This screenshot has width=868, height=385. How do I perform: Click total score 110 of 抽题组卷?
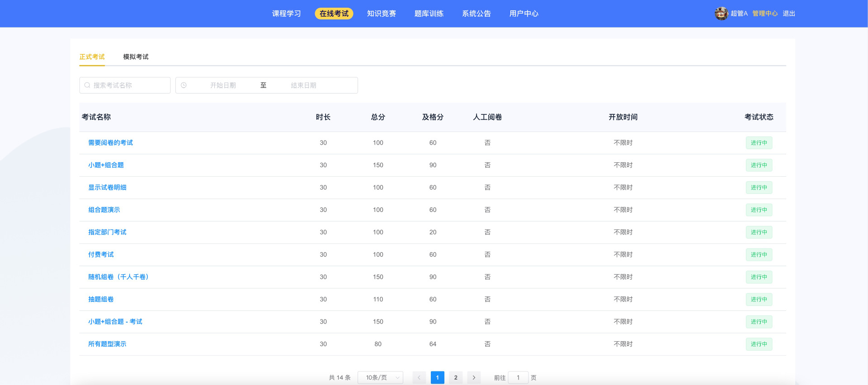[x=378, y=299]
